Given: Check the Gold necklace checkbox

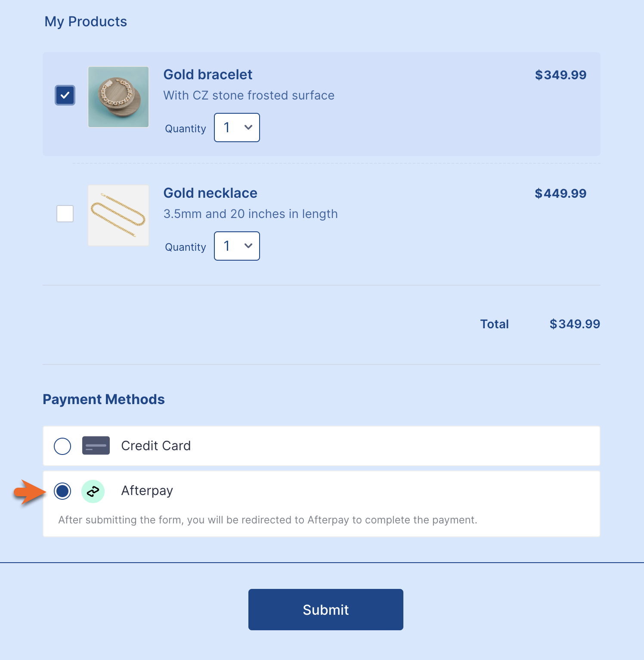Looking at the screenshot, I should click(x=65, y=214).
